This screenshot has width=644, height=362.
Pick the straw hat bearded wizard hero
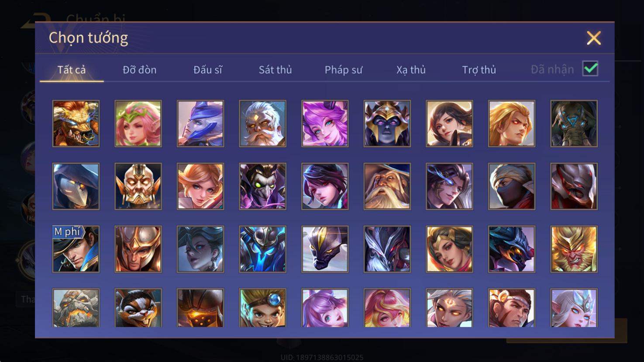[387, 186]
